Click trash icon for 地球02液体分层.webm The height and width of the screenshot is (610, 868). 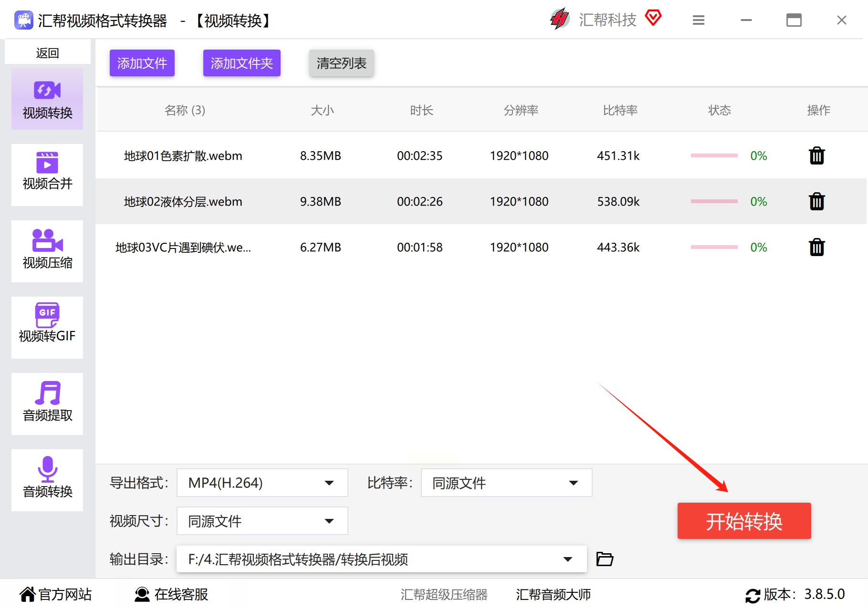[816, 202]
